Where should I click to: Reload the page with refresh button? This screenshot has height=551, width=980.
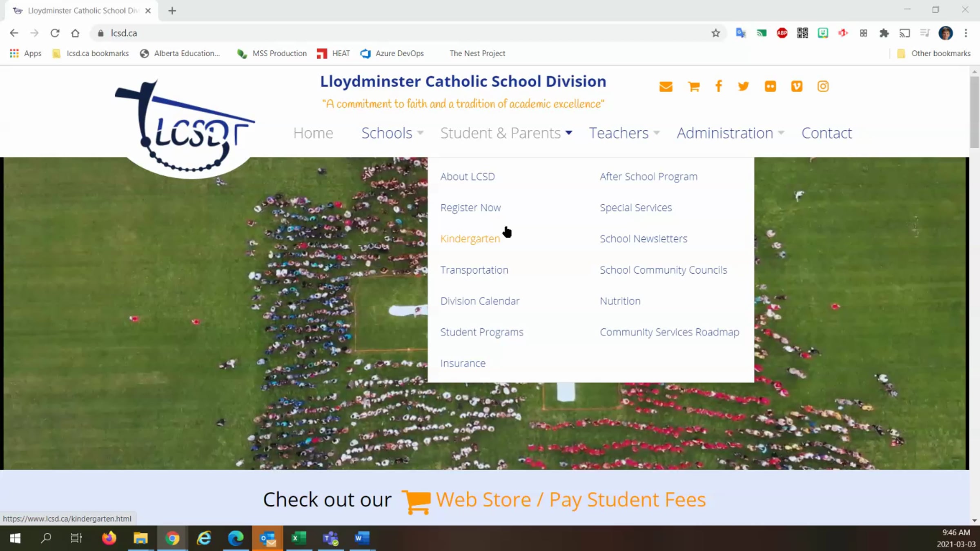(x=55, y=33)
